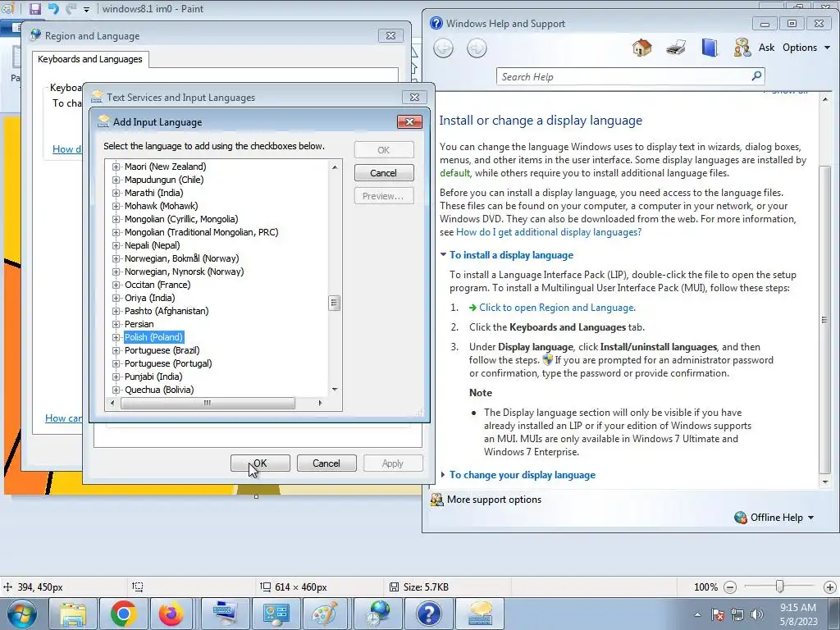Click to open Region and Language link
Screen dimensions: 840x630
click(557, 308)
